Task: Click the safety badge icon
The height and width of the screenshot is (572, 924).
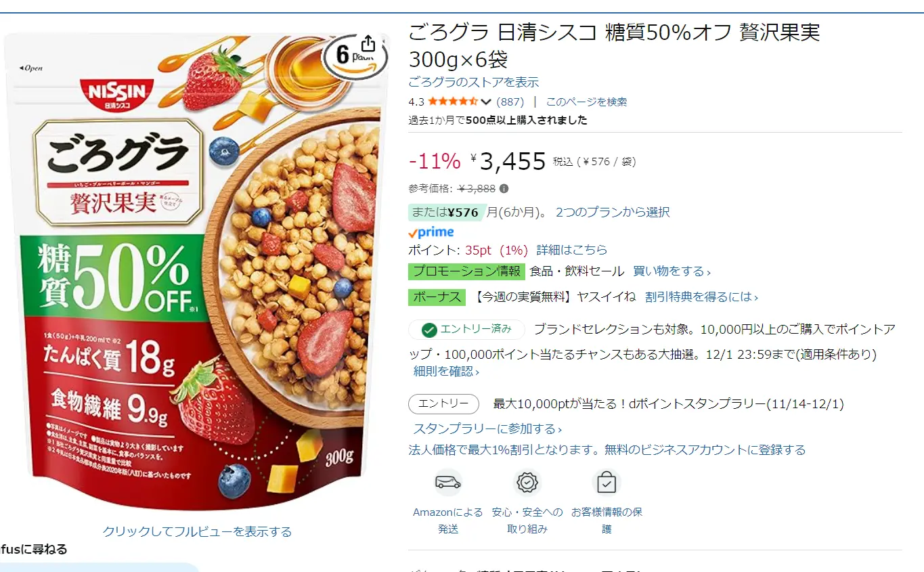Action: click(x=527, y=483)
